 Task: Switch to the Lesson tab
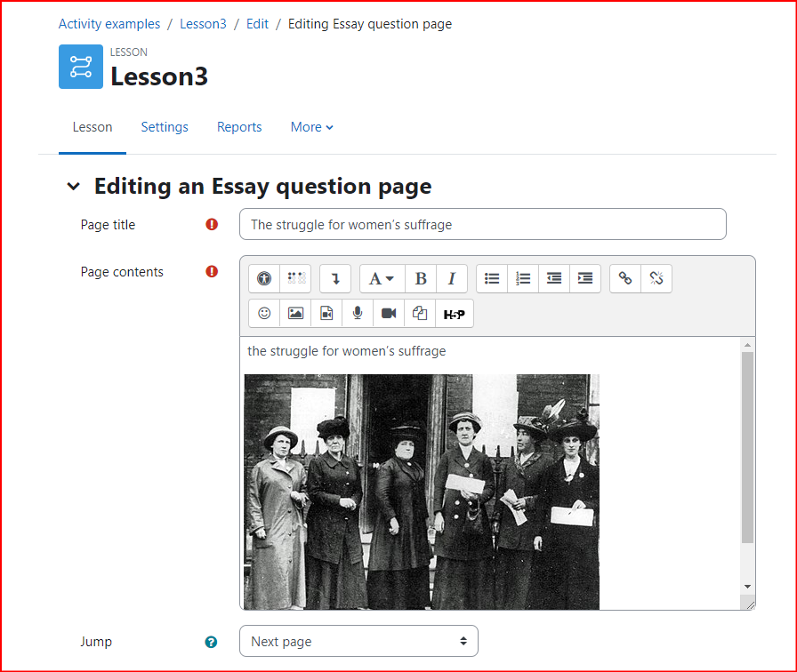92,127
